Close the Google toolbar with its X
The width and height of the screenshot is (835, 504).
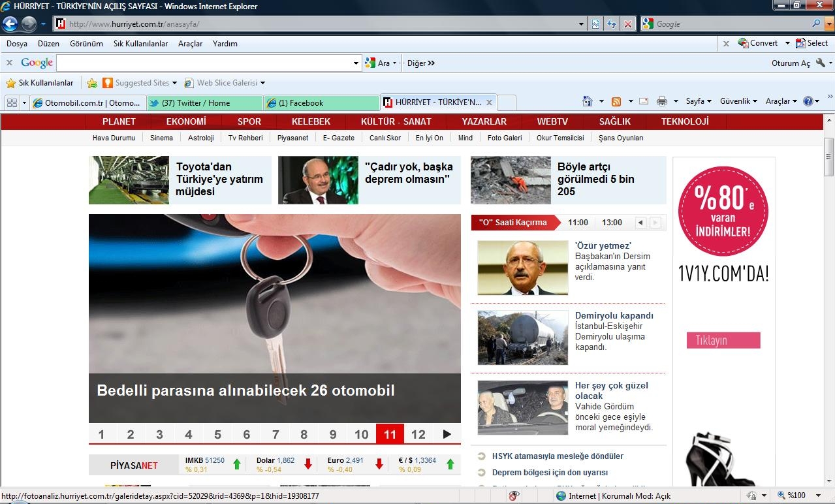coord(9,63)
